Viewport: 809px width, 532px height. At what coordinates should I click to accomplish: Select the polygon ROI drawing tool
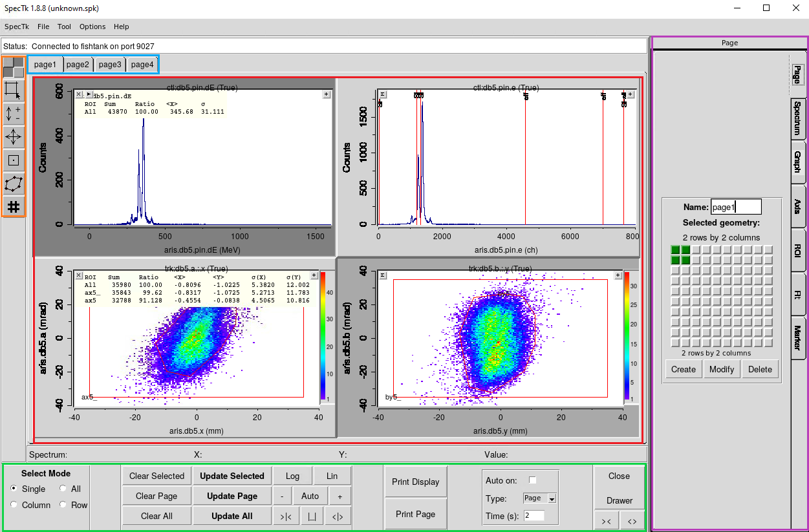click(14, 184)
